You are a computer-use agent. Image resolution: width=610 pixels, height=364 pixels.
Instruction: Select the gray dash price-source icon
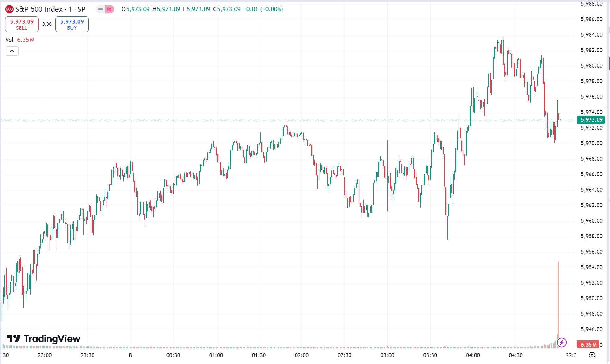pyautogui.click(x=100, y=10)
